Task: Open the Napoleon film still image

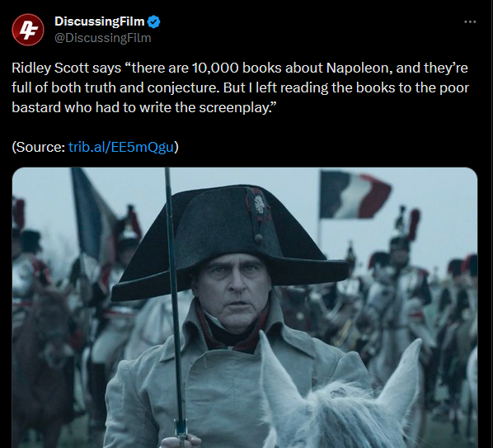Action: tap(245, 308)
